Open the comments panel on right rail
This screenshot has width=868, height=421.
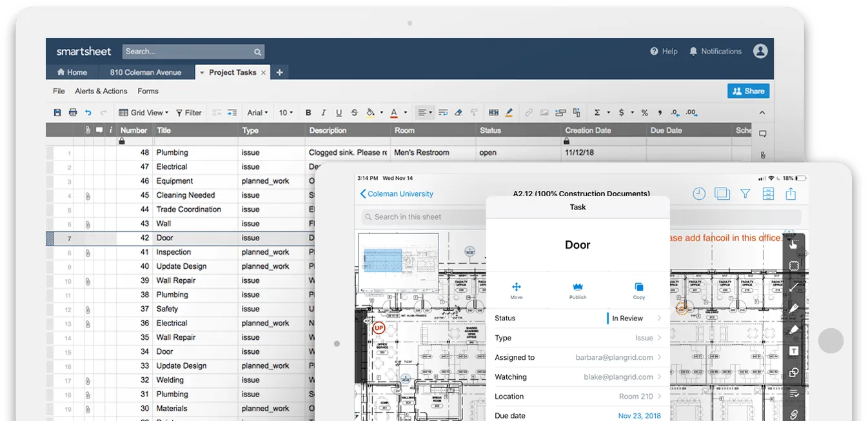762,134
